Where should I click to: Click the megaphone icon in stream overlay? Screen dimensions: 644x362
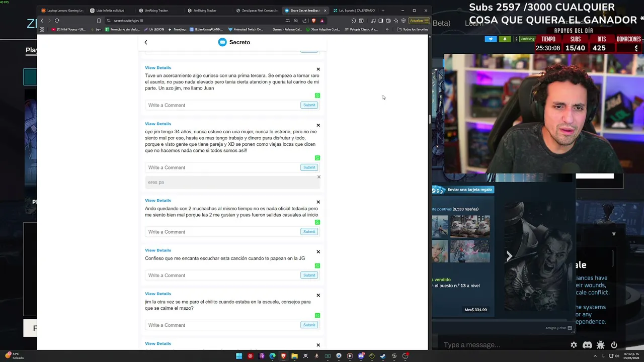pos(491,39)
